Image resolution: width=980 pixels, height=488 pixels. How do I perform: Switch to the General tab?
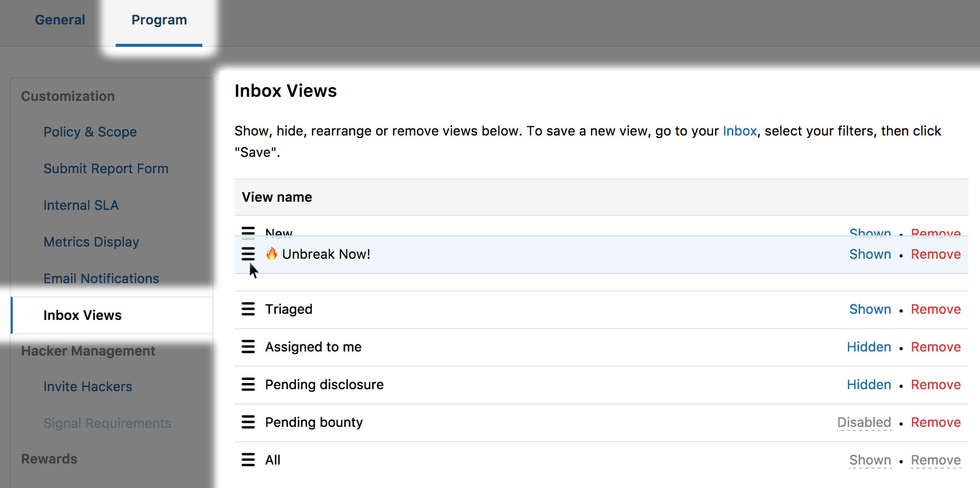coord(60,20)
